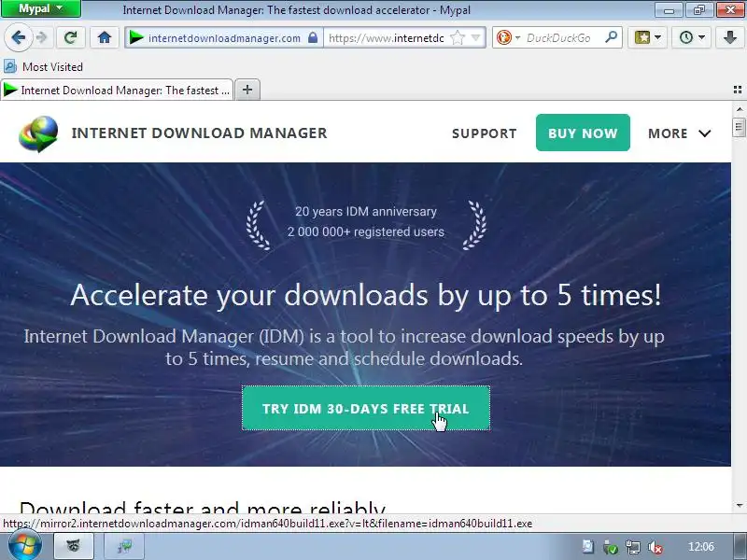Open the Mypal application menu
This screenshot has width=747, height=560.
pyautogui.click(x=41, y=8)
